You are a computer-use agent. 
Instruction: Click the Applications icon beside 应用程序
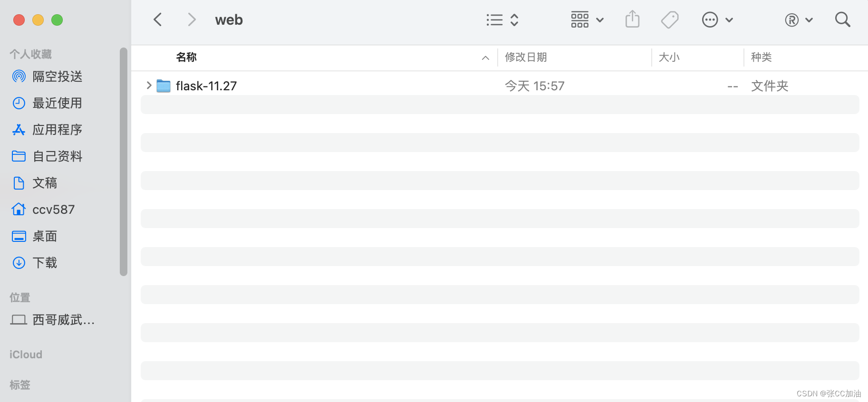(x=19, y=130)
